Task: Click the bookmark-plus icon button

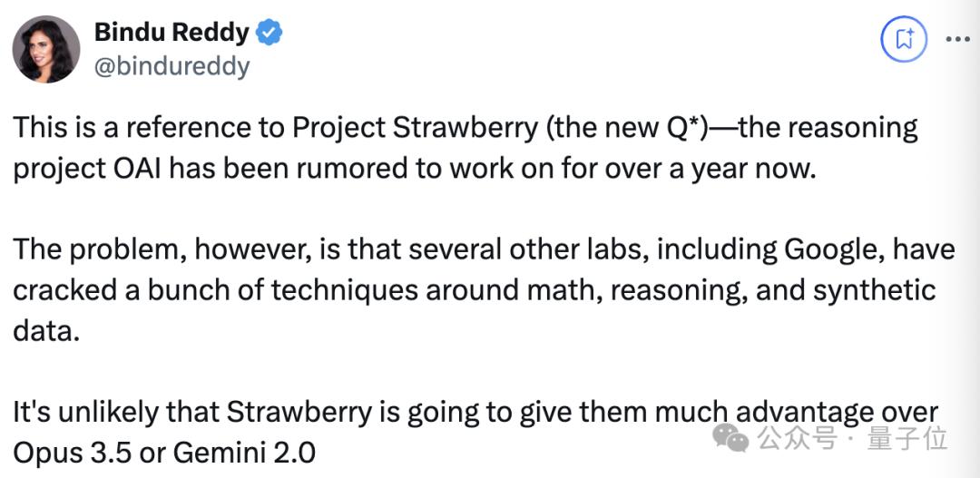Action: (904, 39)
